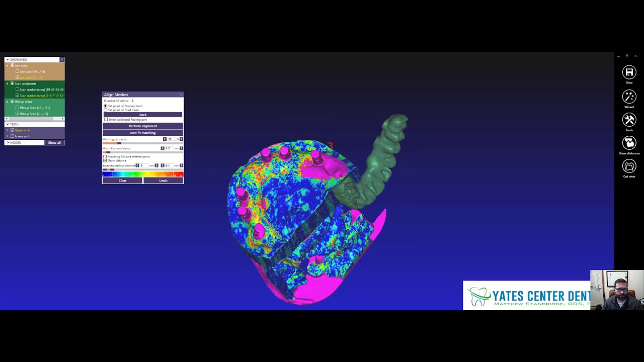
Task: Click the Matching parts ratio percent field
Action: 172,139
